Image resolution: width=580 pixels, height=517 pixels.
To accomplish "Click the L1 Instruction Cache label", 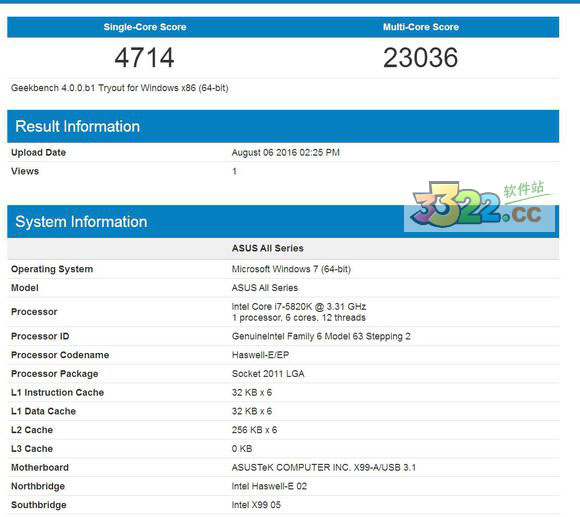I will [57, 392].
